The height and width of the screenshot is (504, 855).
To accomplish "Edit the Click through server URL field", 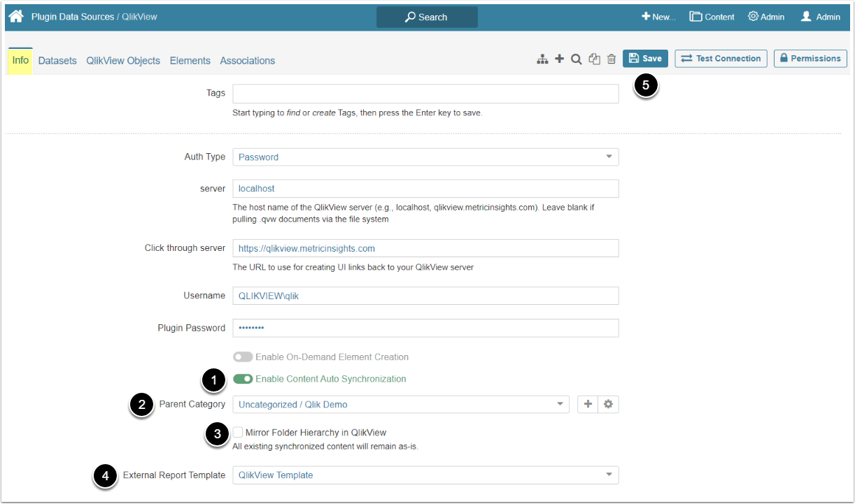I will [x=425, y=248].
